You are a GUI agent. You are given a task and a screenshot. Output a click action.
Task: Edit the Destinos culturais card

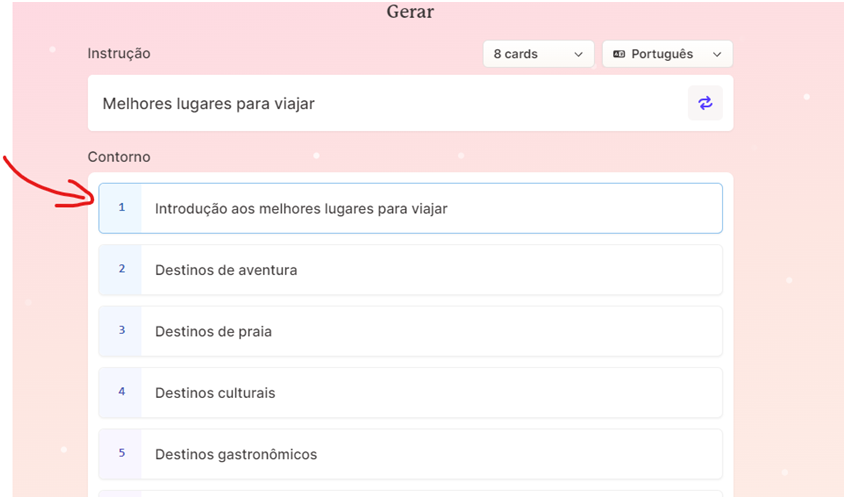[431, 392]
